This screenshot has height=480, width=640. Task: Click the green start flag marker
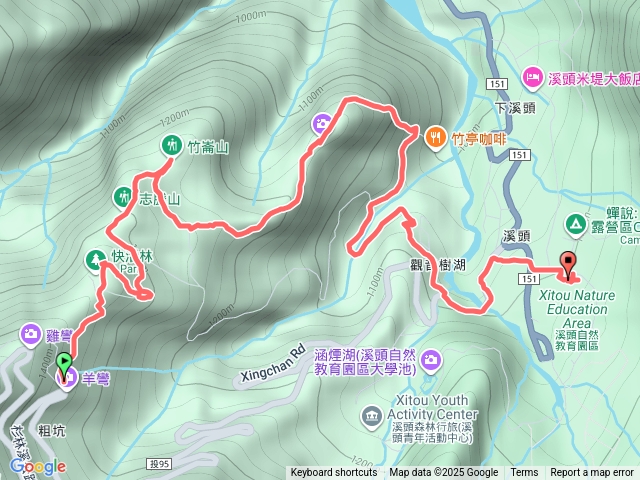click(64, 363)
